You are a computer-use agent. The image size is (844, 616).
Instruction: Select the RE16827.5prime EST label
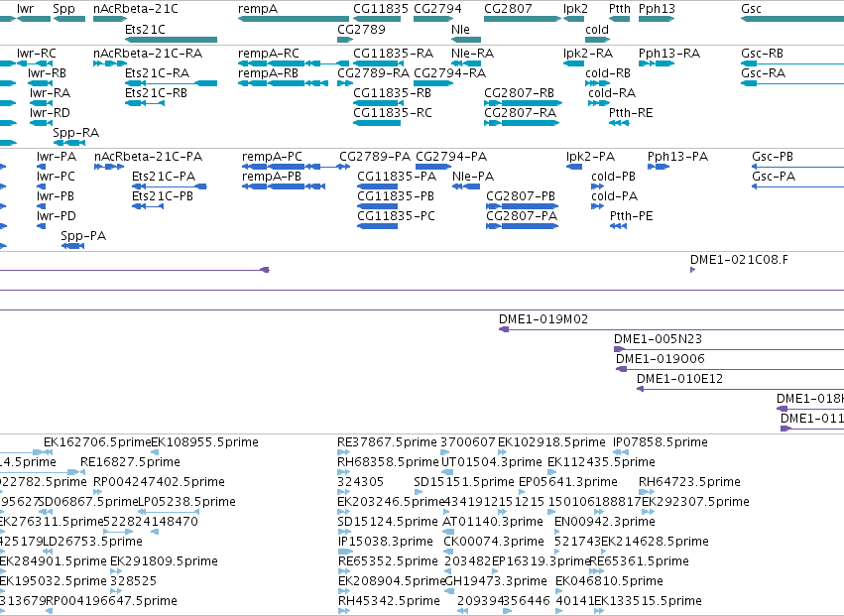tap(130, 462)
